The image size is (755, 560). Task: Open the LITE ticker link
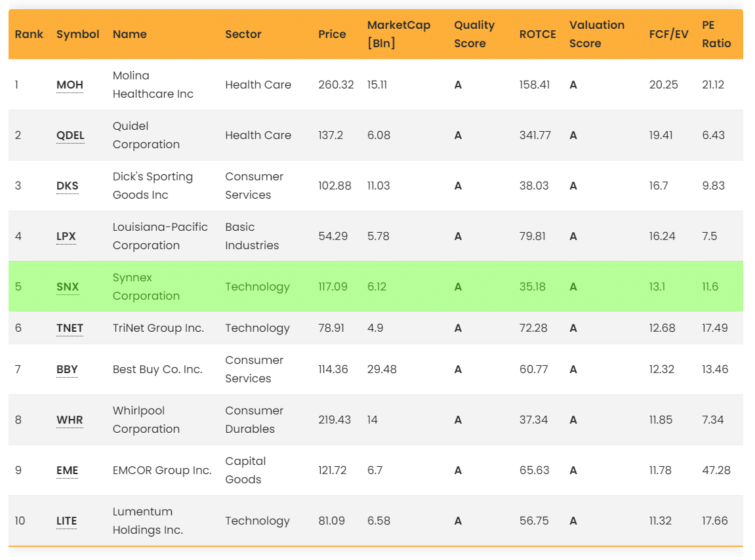tap(66, 521)
